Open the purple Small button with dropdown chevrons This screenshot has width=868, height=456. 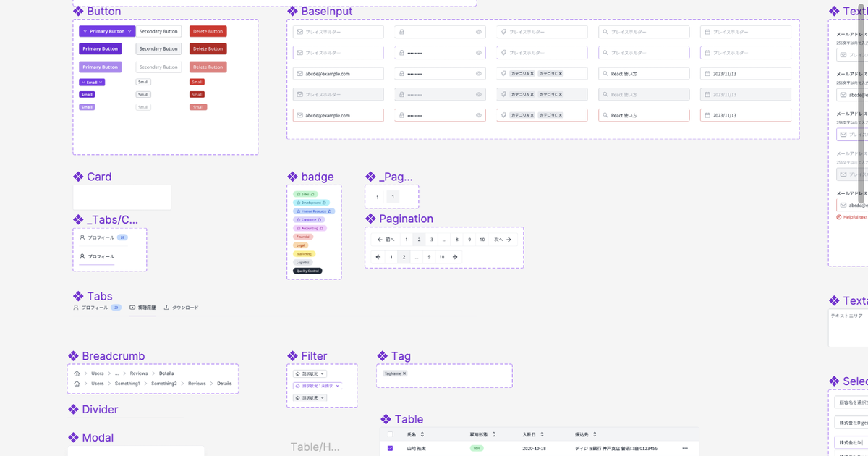coord(92,83)
